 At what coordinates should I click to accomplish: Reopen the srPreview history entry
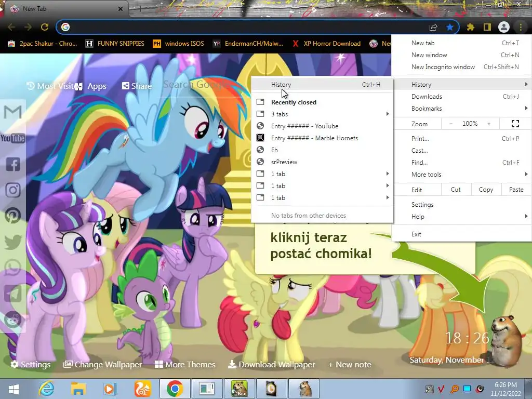pos(322,162)
